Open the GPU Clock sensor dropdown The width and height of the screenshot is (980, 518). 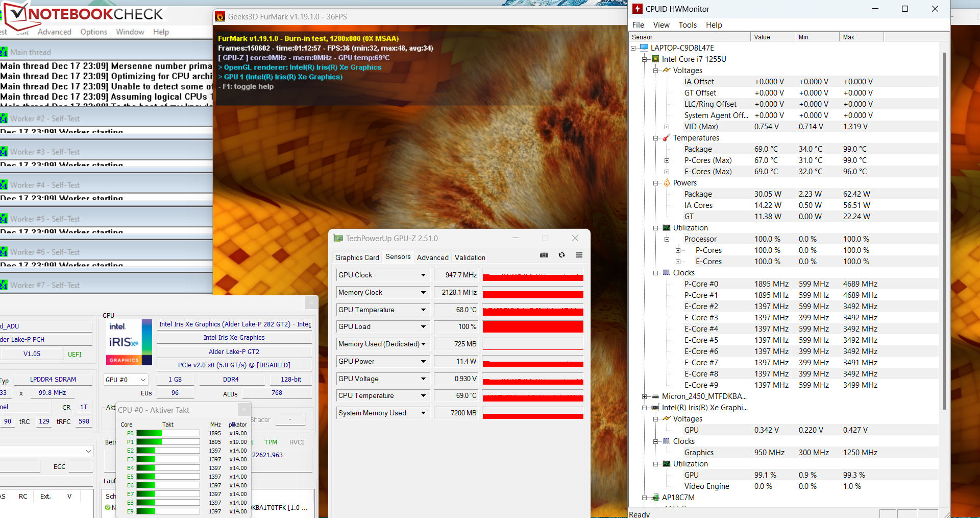[x=423, y=275]
